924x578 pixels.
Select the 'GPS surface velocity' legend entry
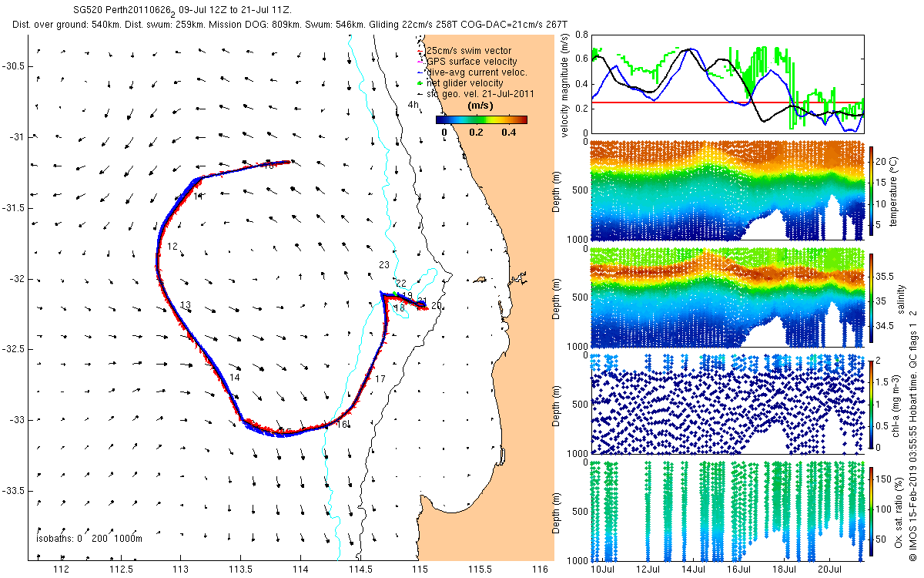(471, 62)
